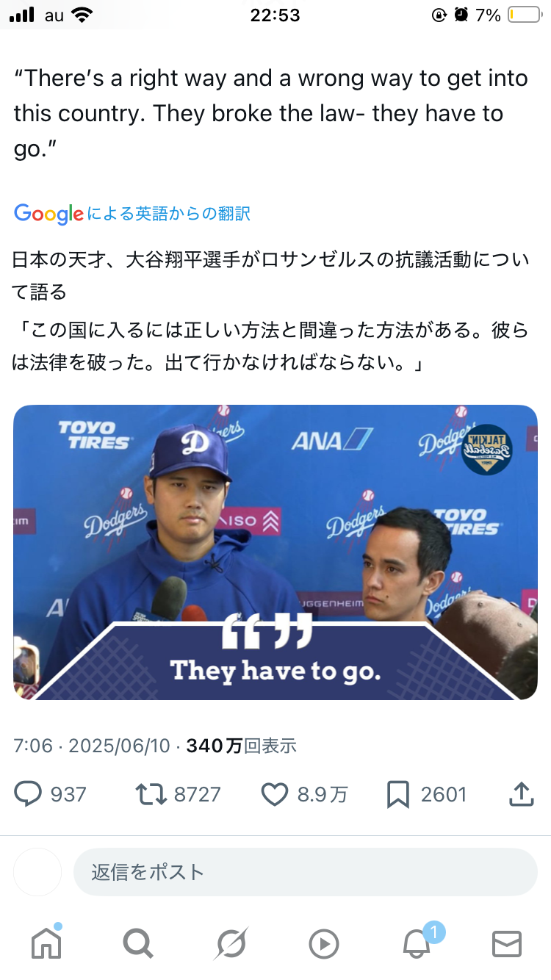Bookmark this post
Screen dimensions: 551x980
(397, 794)
